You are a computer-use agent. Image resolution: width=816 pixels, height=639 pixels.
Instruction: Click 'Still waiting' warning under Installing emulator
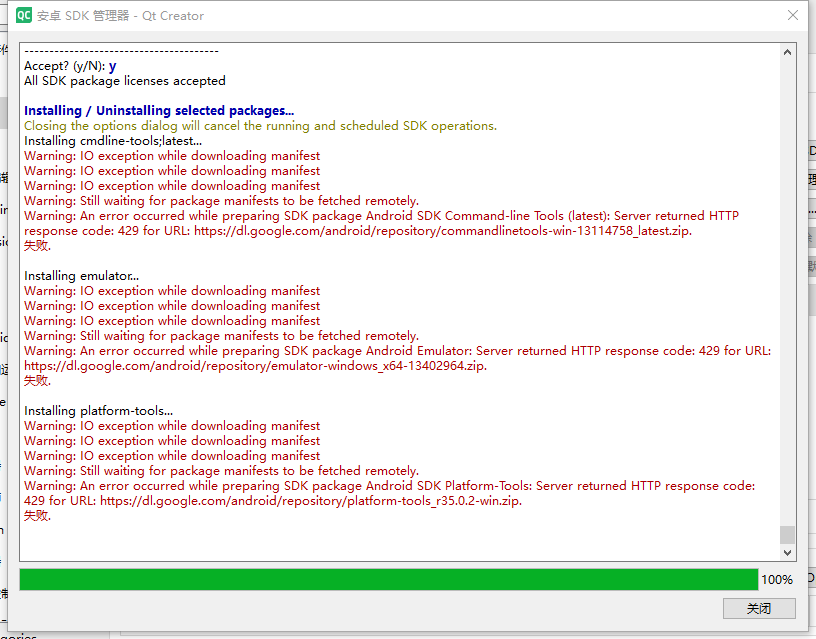click(222, 336)
